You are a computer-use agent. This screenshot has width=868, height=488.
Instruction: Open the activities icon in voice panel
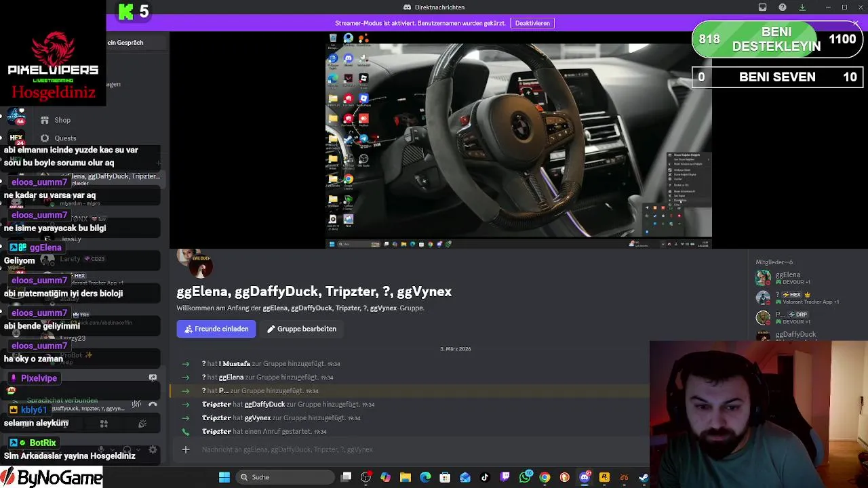tap(104, 424)
